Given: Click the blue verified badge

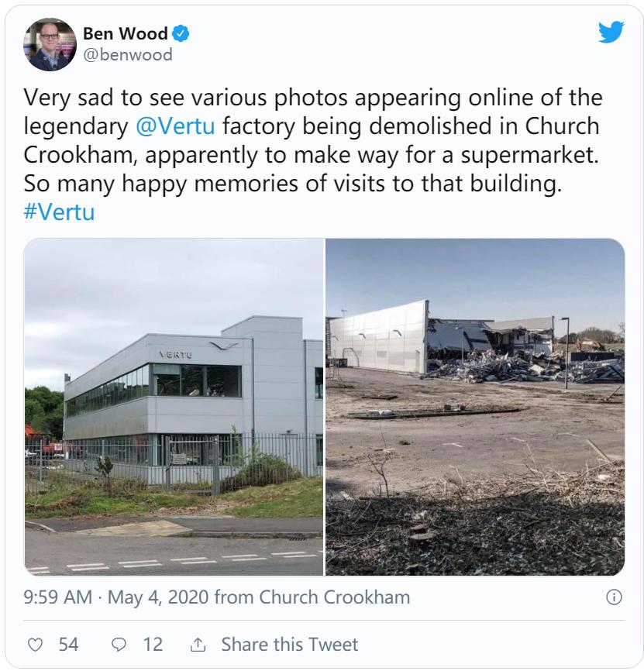Looking at the screenshot, I should coord(181,34).
